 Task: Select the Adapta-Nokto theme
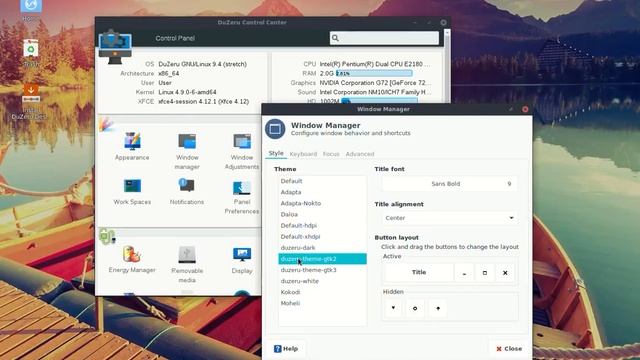[322, 203]
